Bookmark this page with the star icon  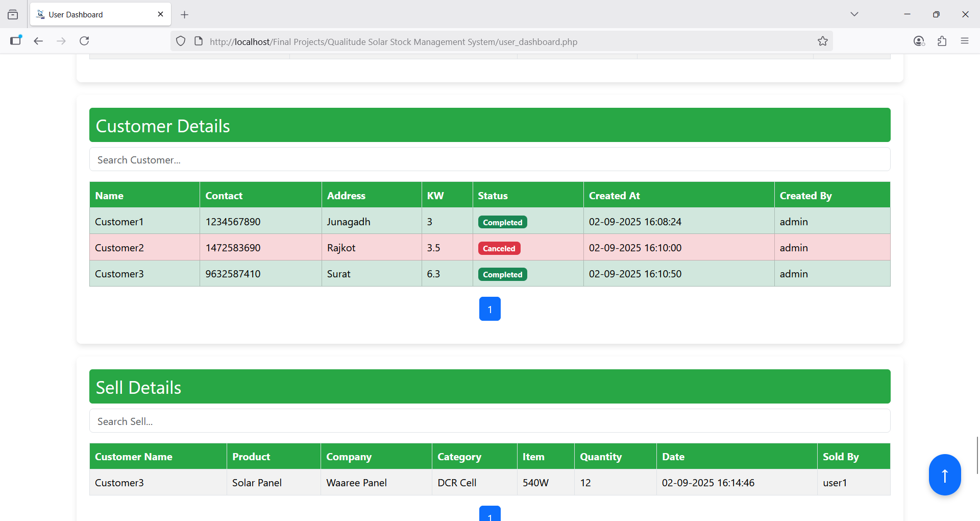(822, 41)
